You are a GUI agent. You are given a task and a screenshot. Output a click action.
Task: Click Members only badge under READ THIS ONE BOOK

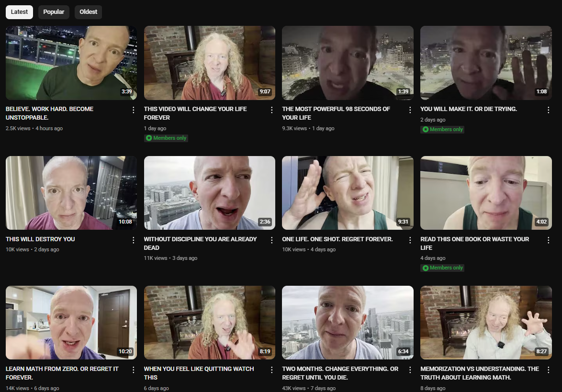(x=442, y=268)
